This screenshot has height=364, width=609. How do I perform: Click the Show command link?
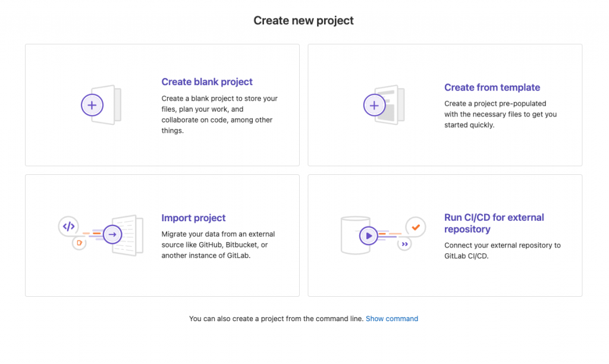point(391,319)
